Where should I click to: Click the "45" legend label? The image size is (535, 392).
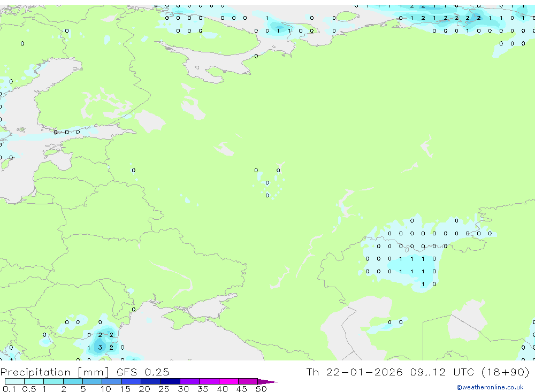(x=242, y=389)
